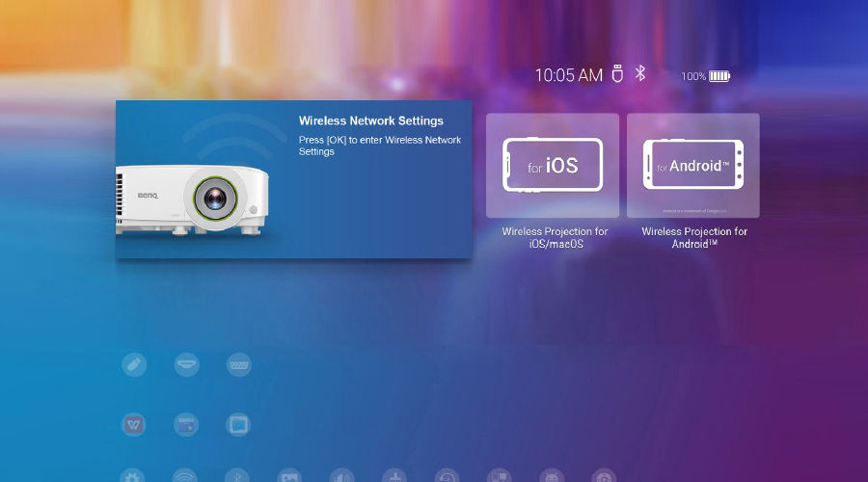Screen dimensions: 868x482
Task: Open the picture settings icon
Action: (289, 476)
